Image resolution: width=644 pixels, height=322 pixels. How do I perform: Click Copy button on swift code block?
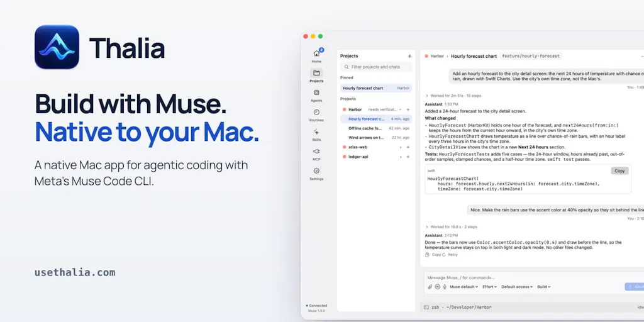point(619,171)
